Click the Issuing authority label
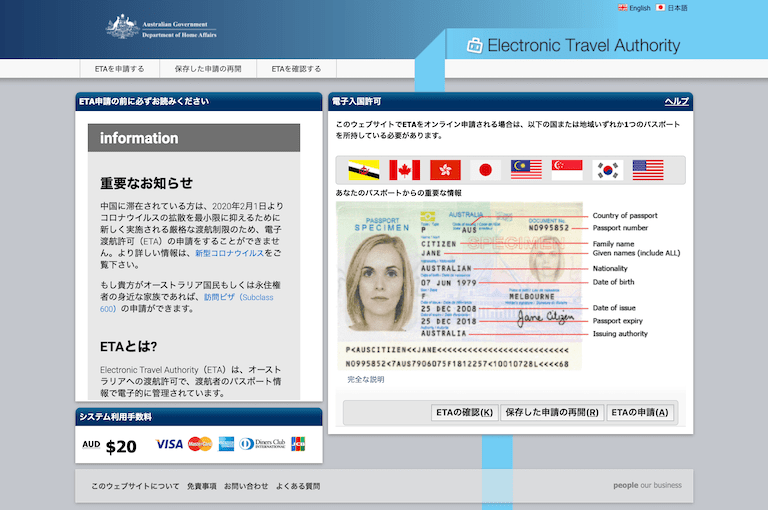The width and height of the screenshot is (768, 510). click(x=620, y=334)
